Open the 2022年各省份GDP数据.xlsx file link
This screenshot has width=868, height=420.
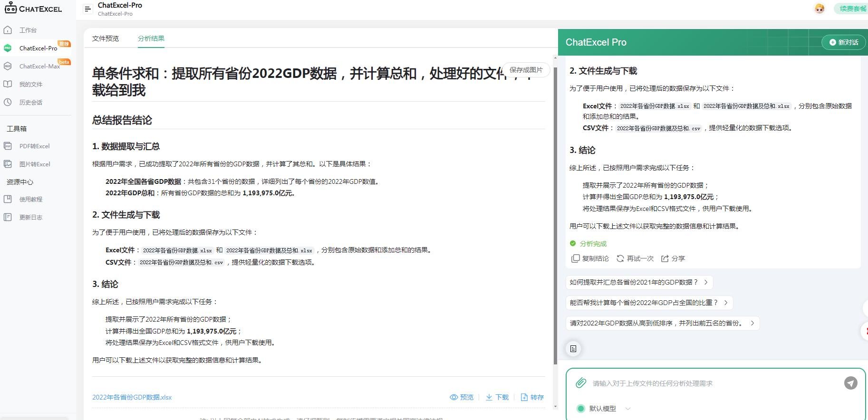(132, 397)
